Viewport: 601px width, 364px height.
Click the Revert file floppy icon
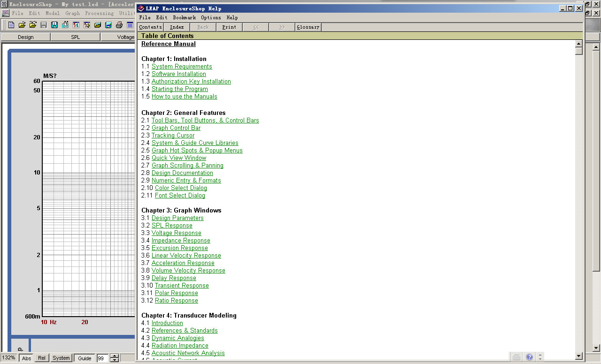coord(65,25)
